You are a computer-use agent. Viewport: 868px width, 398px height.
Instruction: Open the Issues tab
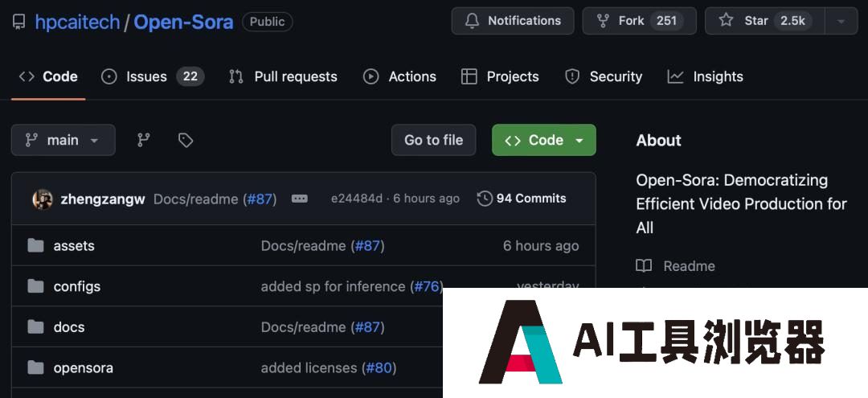point(152,76)
